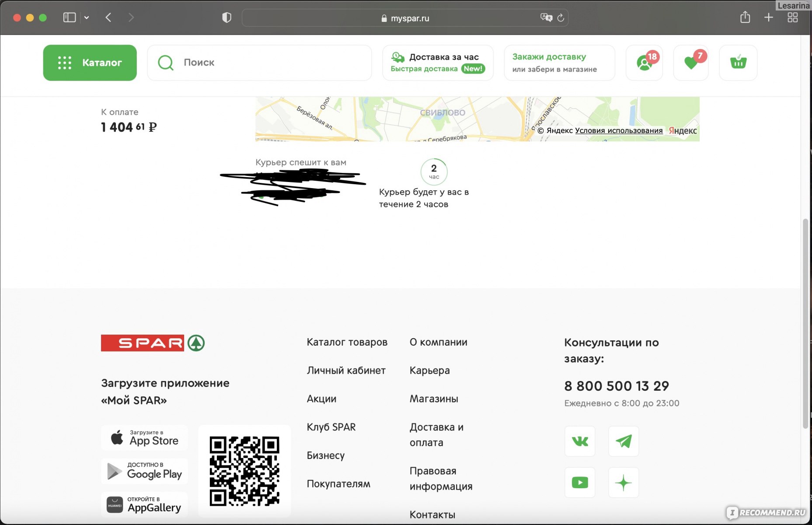The height and width of the screenshot is (525, 812).
Task: Open Закажи доставку delivery selector
Action: [x=559, y=63]
